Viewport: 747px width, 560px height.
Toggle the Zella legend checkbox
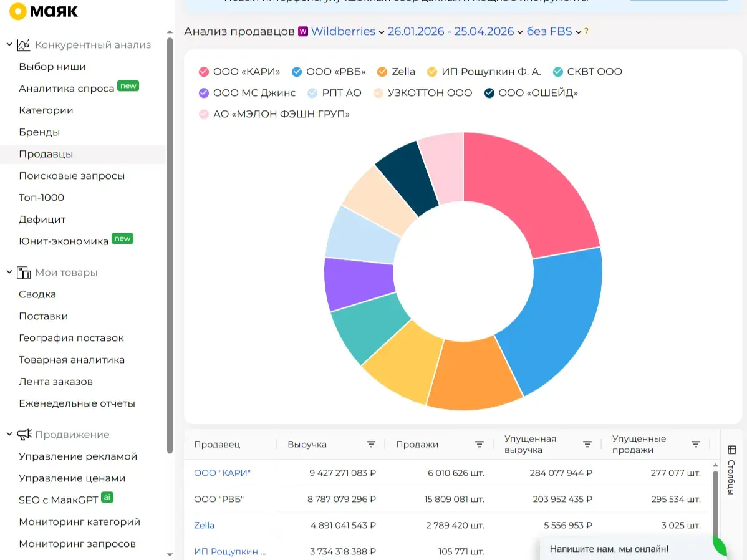pos(382,72)
